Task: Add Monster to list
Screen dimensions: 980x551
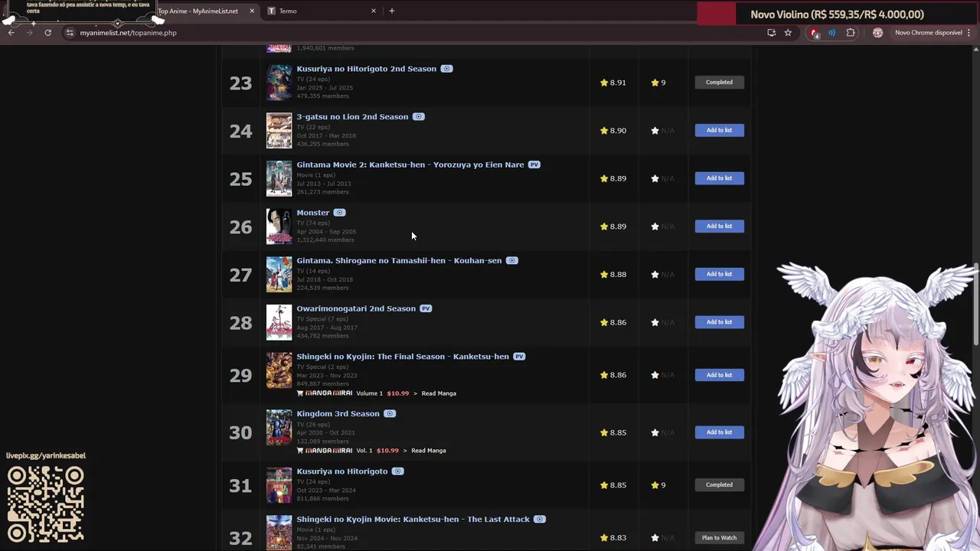Action: (x=719, y=227)
